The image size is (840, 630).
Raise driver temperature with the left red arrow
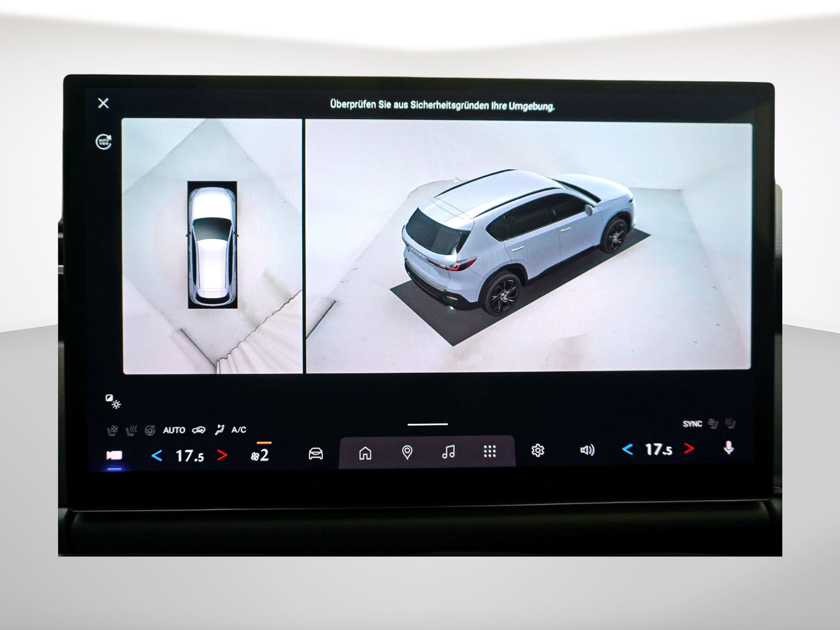pos(223,455)
